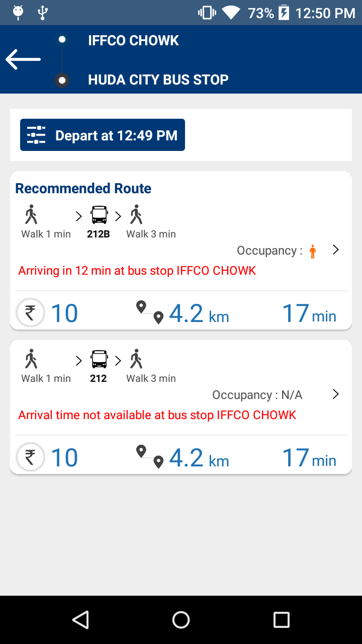Viewport: 362px width, 644px height.
Task: Click the bus icon for route 212
Action: point(99,359)
